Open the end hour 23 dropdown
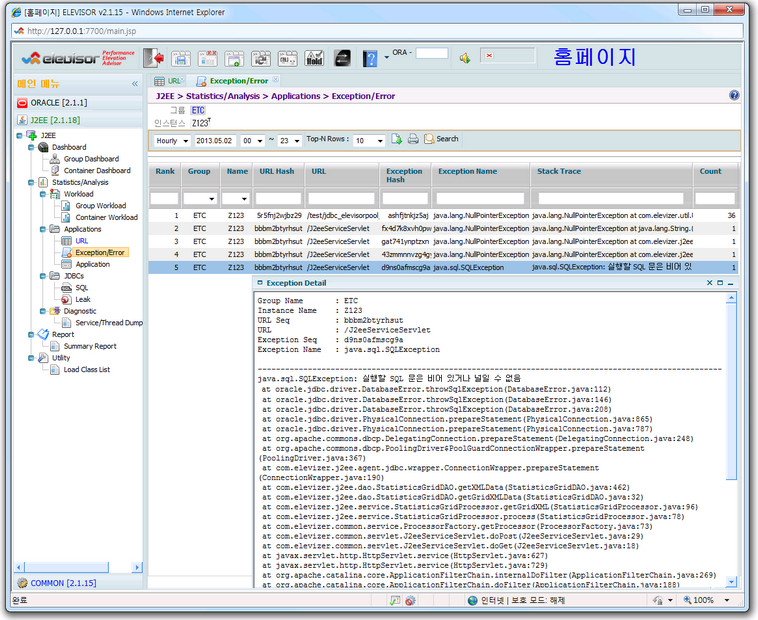The height and width of the screenshot is (620, 758). pyautogui.click(x=297, y=141)
